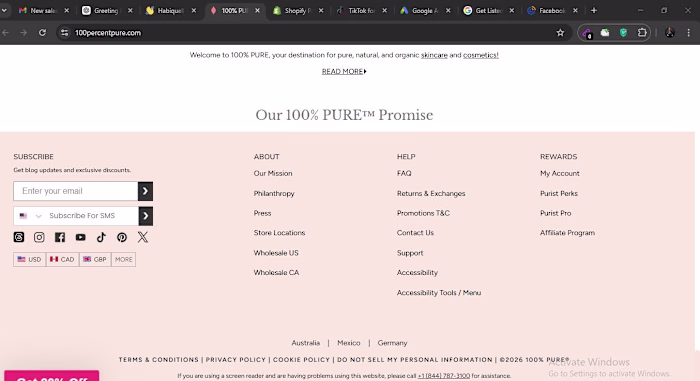700x381 pixels.
Task: Open the X (Twitter) social icon
Action: coord(143,237)
